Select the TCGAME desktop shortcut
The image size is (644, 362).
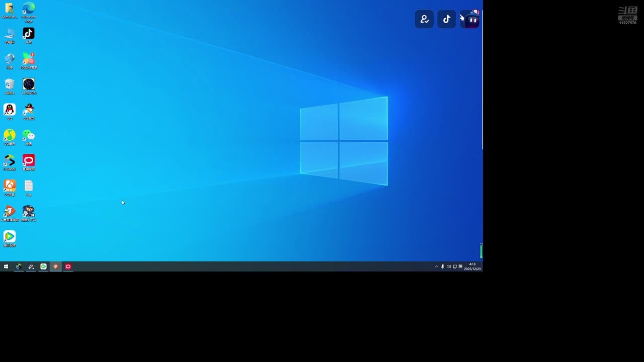click(10, 162)
